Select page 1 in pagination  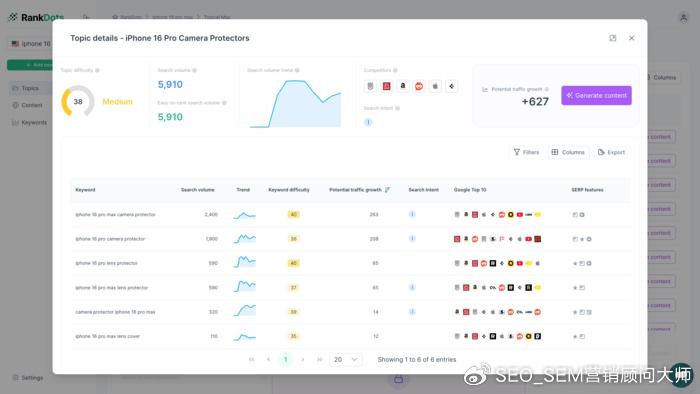286,359
